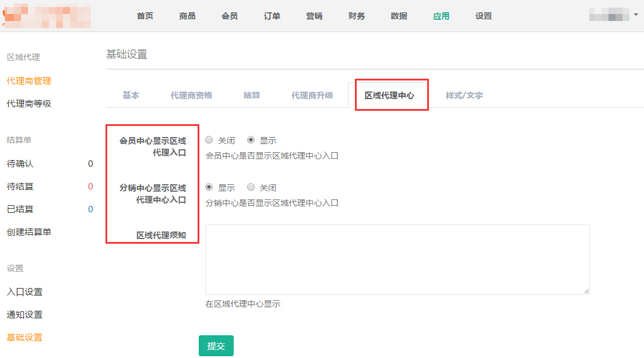Go to 代理商等级 in the sidebar
The height and width of the screenshot is (358, 644).
pos(29,103)
